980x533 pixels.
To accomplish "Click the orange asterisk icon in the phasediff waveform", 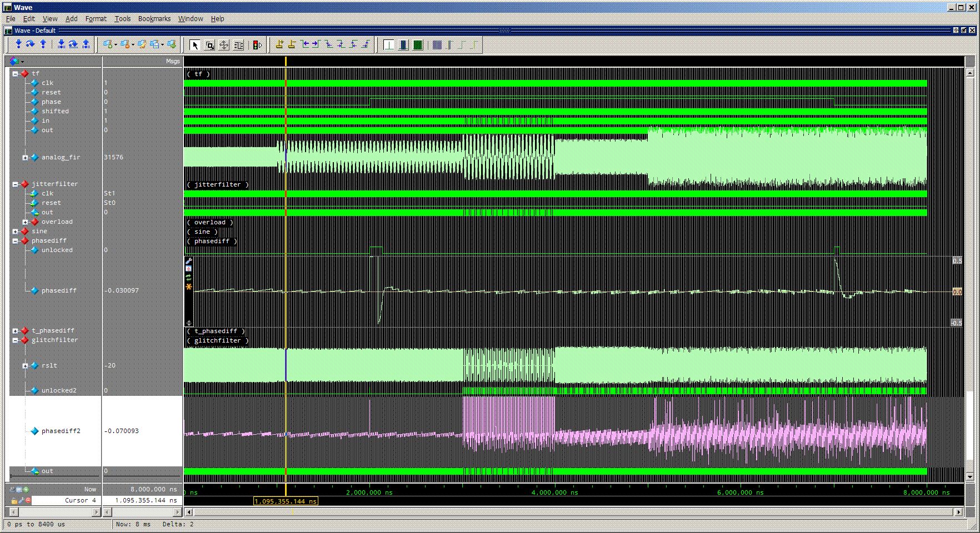I will coord(189,286).
